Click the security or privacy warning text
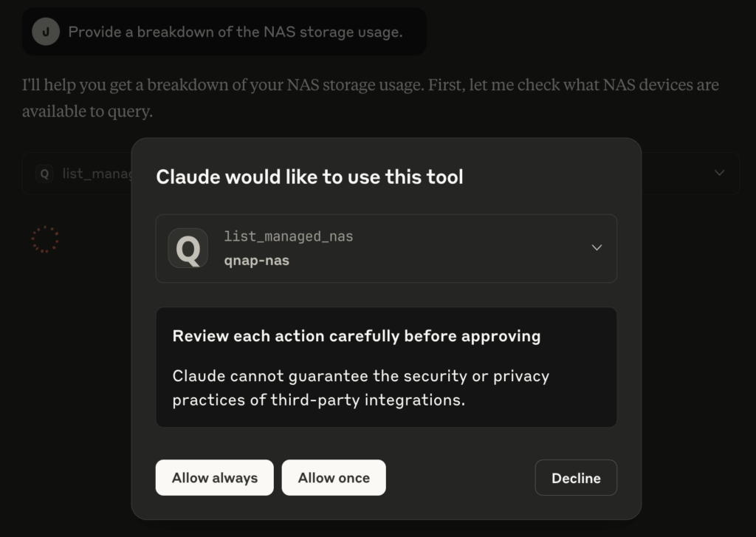Screen dimensions: 756x537 360,388
